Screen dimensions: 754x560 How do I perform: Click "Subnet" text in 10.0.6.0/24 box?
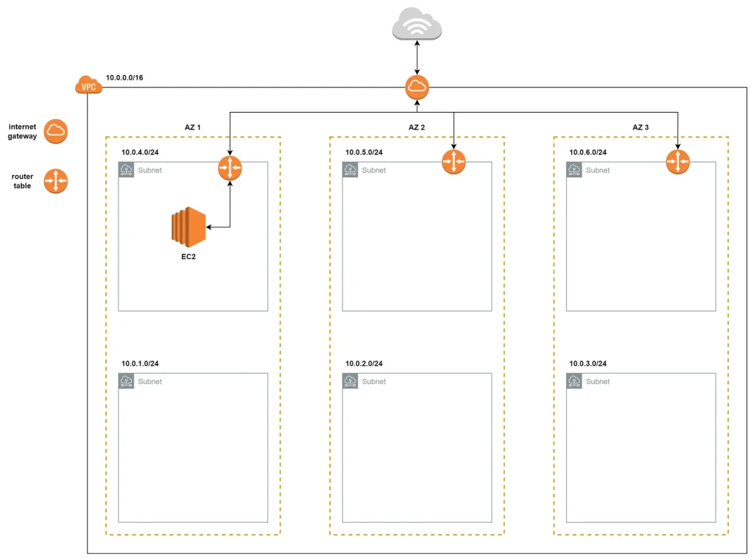point(598,170)
